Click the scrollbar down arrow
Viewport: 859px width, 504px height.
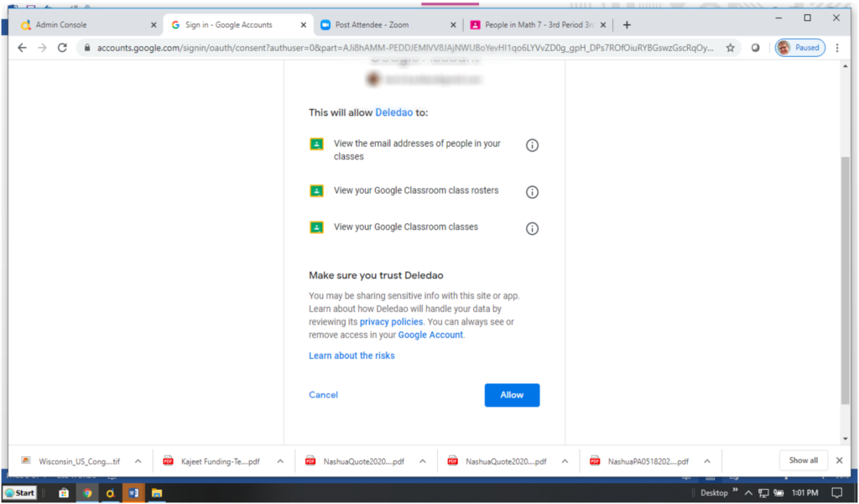(x=846, y=439)
